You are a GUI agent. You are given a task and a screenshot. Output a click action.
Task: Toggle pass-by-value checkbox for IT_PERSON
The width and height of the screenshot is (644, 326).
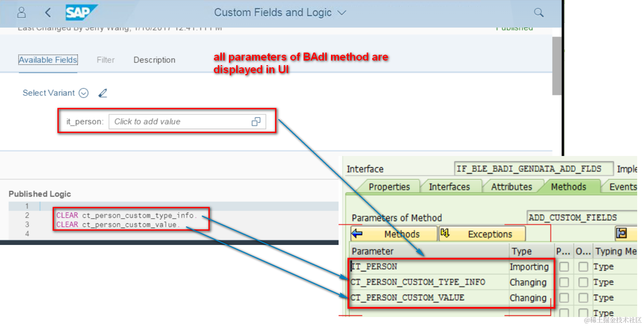pos(564,267)
